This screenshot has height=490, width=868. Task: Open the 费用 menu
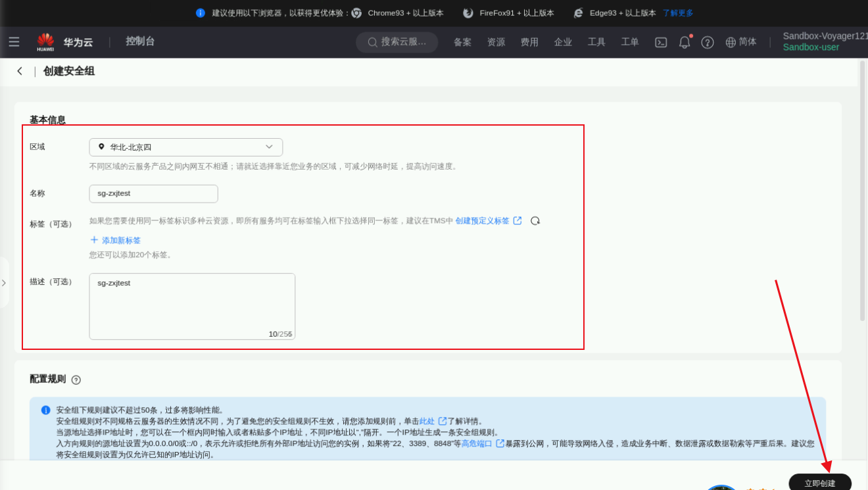529,42
